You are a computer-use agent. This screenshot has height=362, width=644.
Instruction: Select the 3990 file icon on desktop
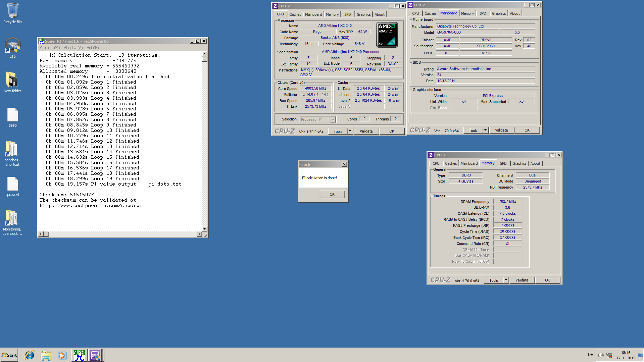[x=12, y=117]
